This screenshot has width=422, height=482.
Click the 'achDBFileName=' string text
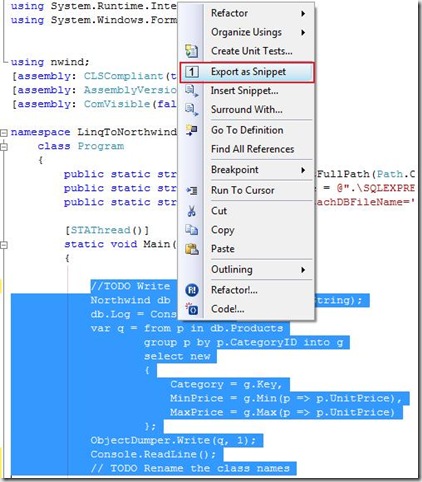coord(365,202)
